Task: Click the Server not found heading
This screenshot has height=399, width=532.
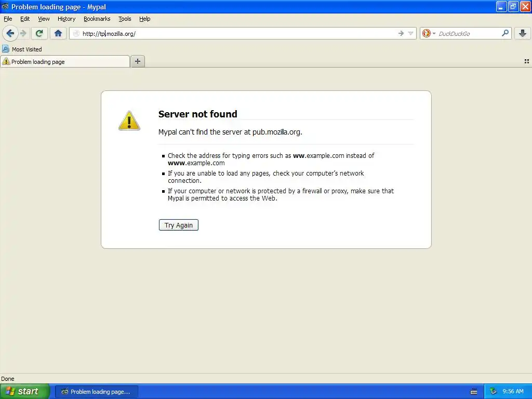Action: click(x=198, y=114)
